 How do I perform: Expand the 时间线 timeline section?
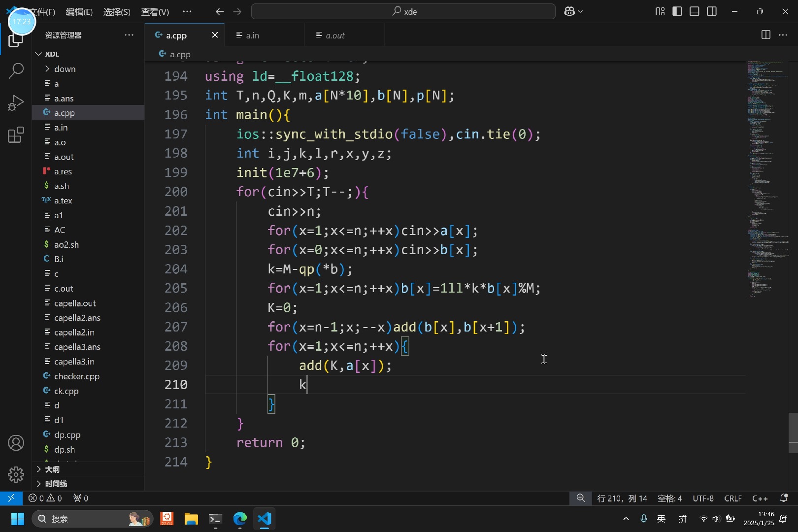(x=56, y=484)
